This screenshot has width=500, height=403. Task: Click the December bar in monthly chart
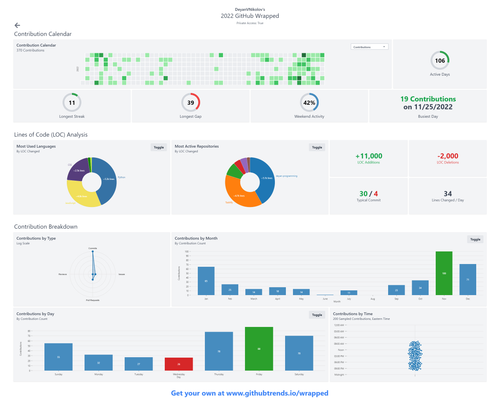point(468,279)
